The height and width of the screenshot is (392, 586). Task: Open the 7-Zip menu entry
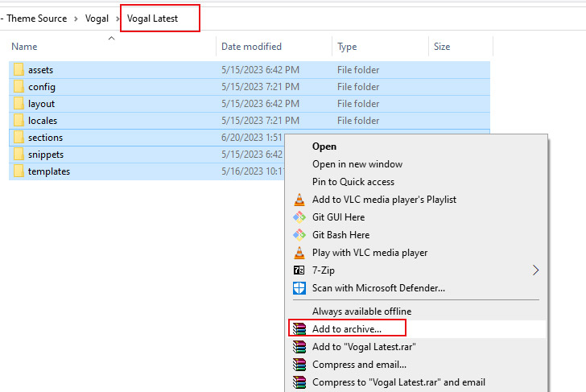coord(324,270)
